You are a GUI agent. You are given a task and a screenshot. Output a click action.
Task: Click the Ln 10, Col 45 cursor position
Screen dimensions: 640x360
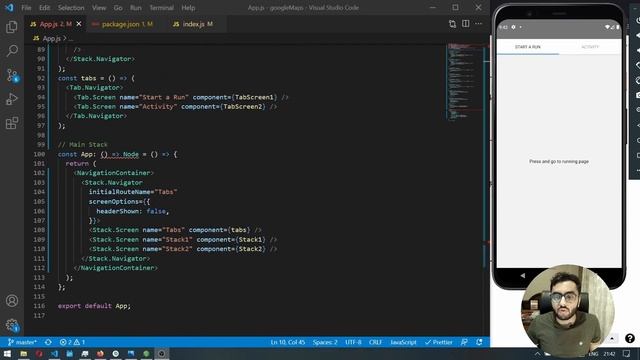[288, 342]
